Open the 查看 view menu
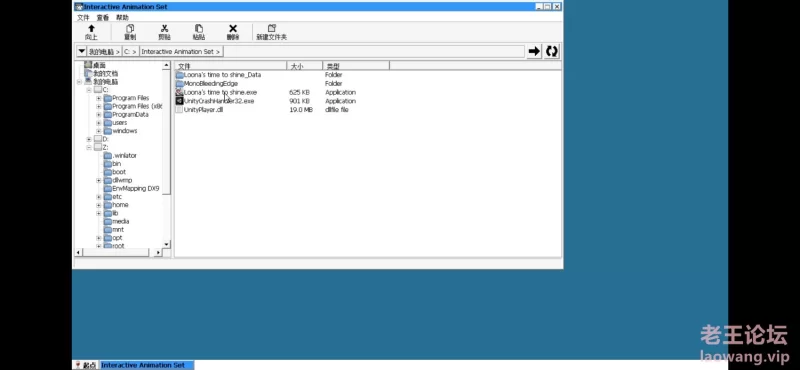The image size is (800, 370). [x=103, y=17]
